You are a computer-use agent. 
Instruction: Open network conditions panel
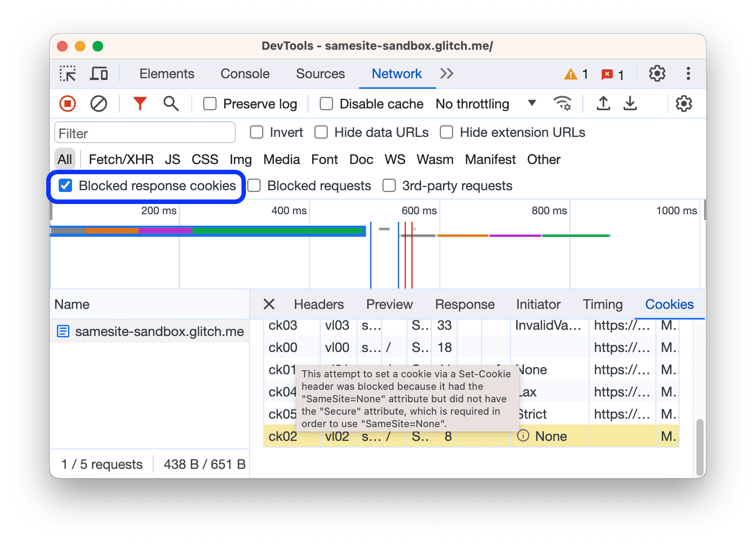click(x=563, y=104)
